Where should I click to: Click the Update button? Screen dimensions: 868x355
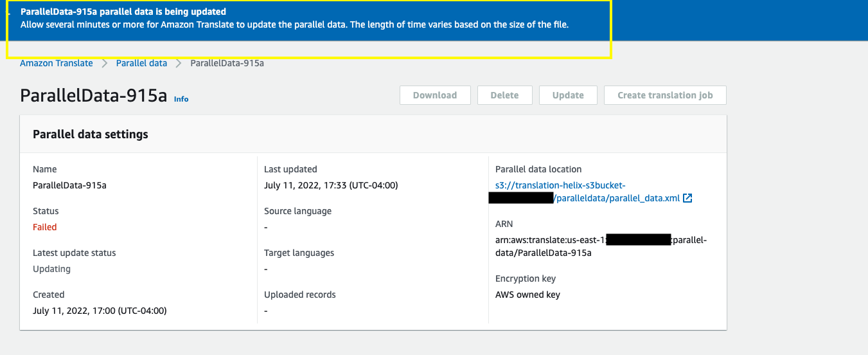click(x=568, y=95)
